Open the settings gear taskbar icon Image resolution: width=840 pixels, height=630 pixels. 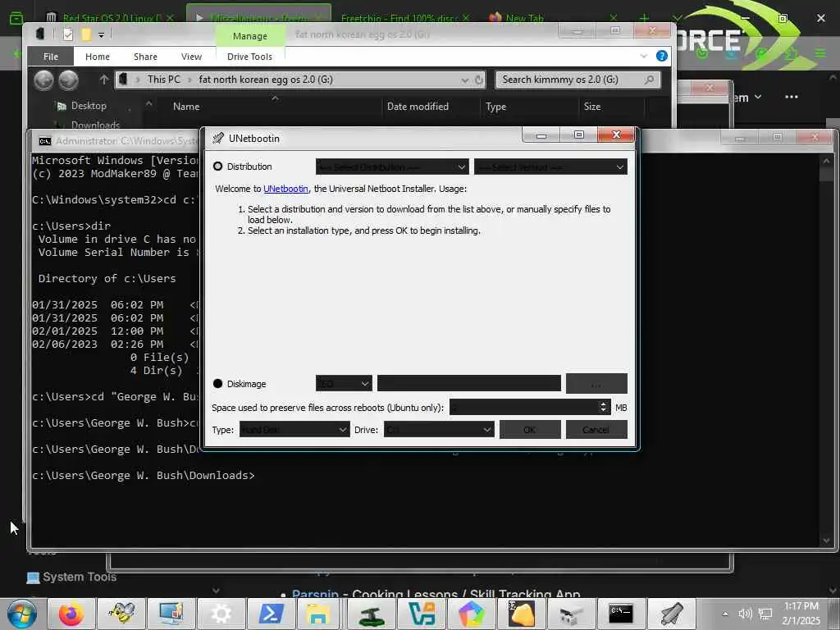(221, 614)
